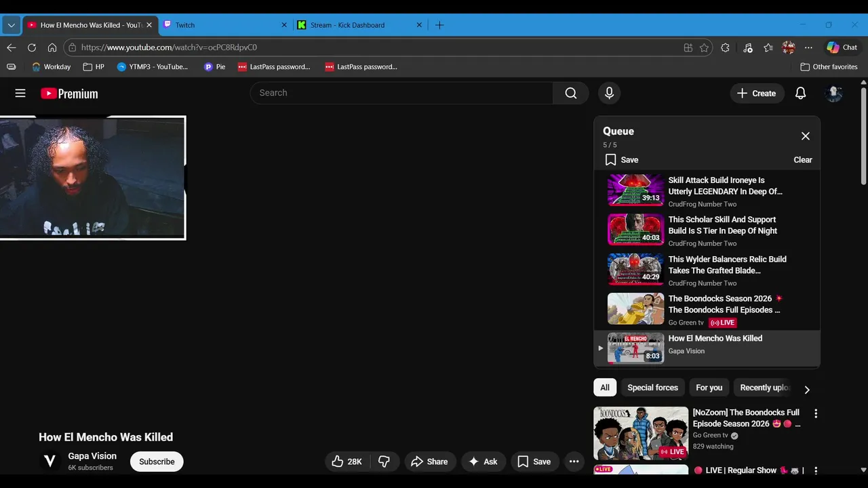Viewport: 868px width, 488px height.
Task: Click the search magnifier button
Action: [571, 93]
